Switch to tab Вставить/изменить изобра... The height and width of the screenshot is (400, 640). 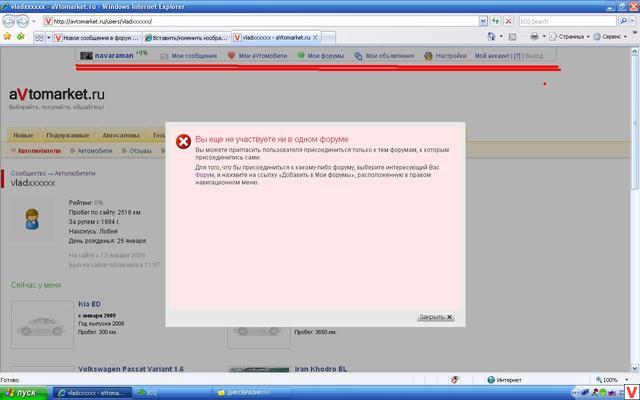[187, 38]
